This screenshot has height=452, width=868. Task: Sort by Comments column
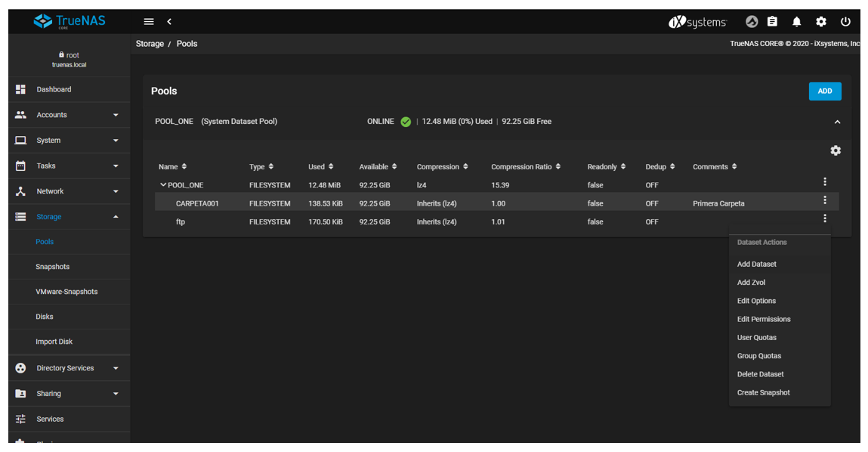(x=715, y=167)
